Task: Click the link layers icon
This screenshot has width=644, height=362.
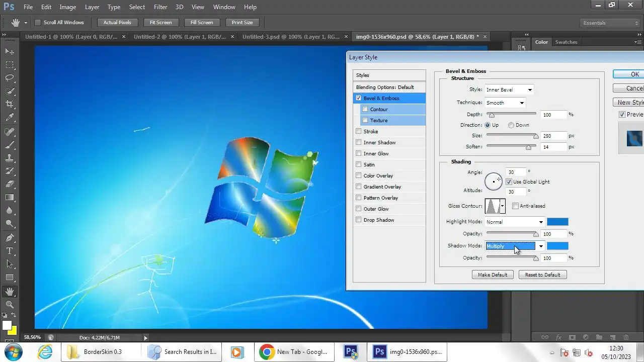Action: [x=545, y=337]
